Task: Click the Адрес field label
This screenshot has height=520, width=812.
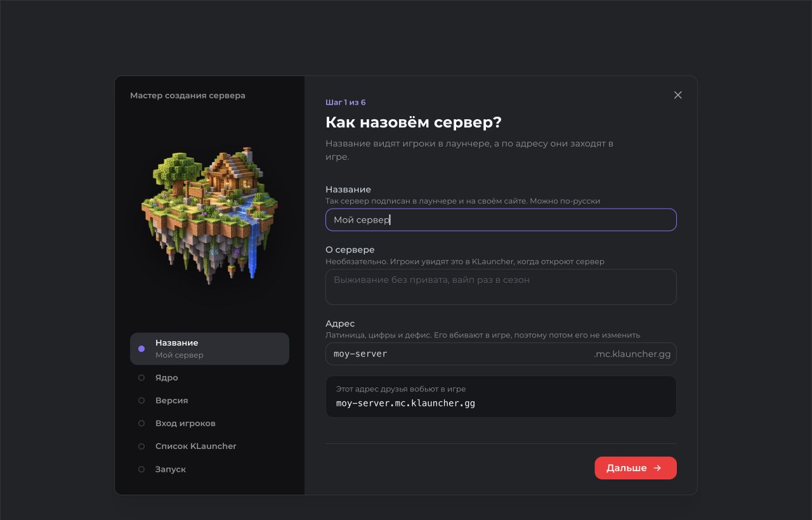Action: click(340, 323)
